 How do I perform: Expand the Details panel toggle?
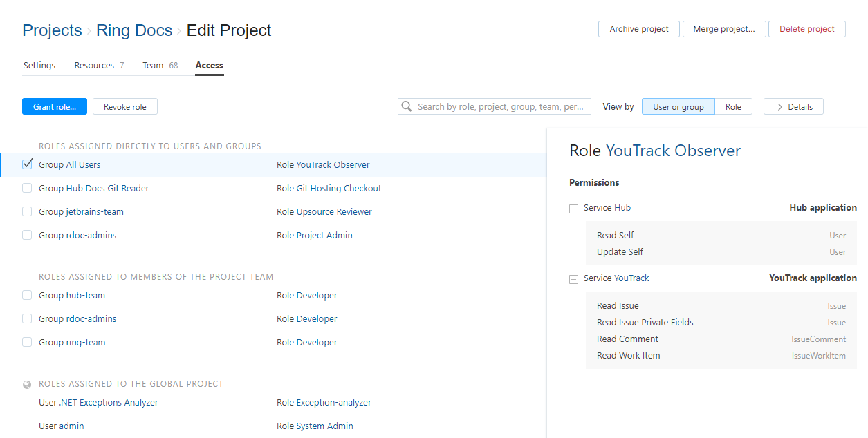[793, 106]
